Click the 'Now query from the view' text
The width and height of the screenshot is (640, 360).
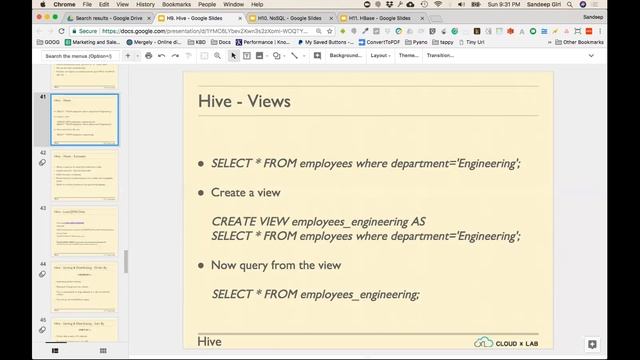coord(276,265)
